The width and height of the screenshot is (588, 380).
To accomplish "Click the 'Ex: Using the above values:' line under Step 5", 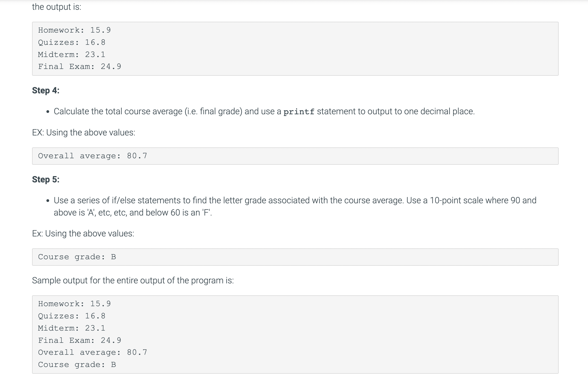I will 83,233.
